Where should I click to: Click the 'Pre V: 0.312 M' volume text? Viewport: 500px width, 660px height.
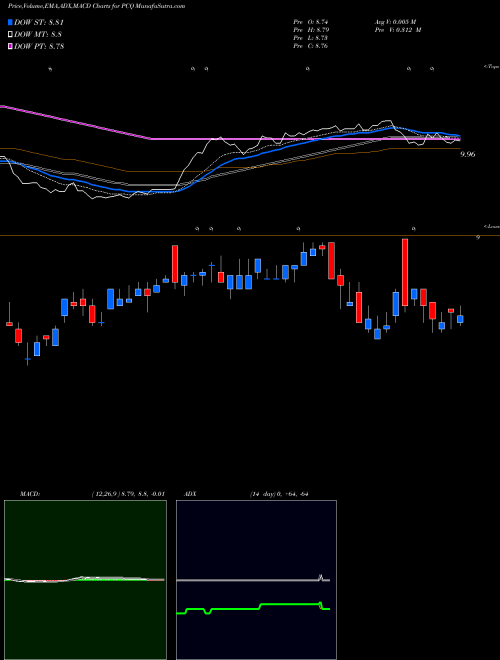398,30
